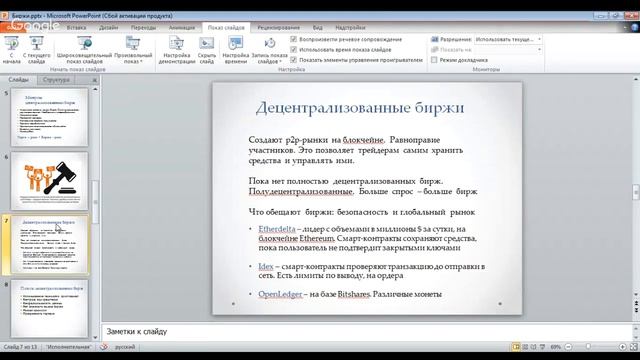Viewport: 640px width, 360px height.
Task: Select slide 6 thumbnail with gavel image
Action: [x=49, y=181]
